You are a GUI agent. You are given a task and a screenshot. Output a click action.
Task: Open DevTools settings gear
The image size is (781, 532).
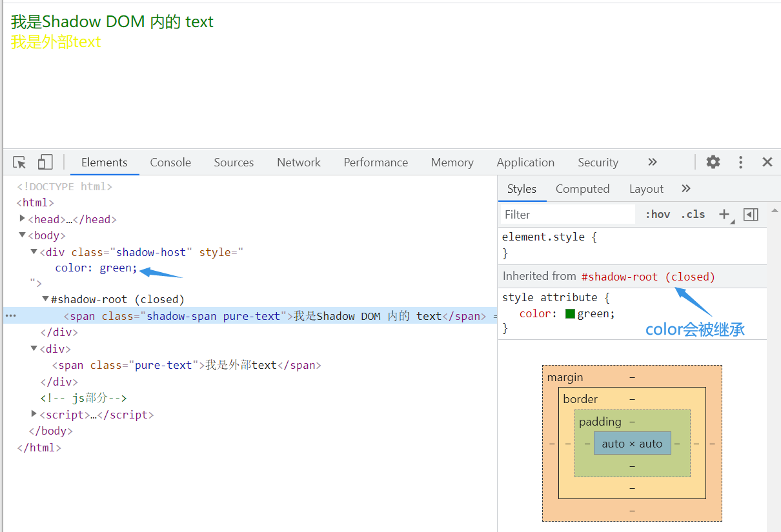[x=713, y=162]
